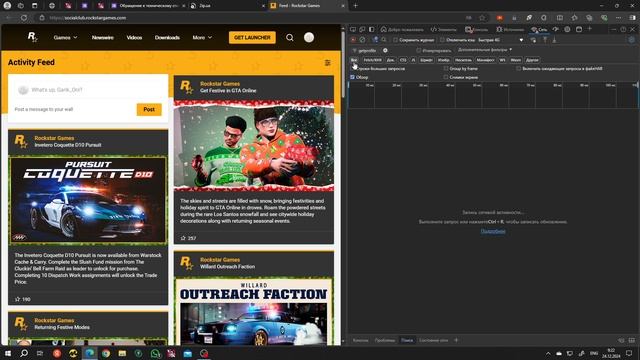The image size is (640, 360).
Task: Enable the screenshots checkbox in network panel
Action: point(446,77)
